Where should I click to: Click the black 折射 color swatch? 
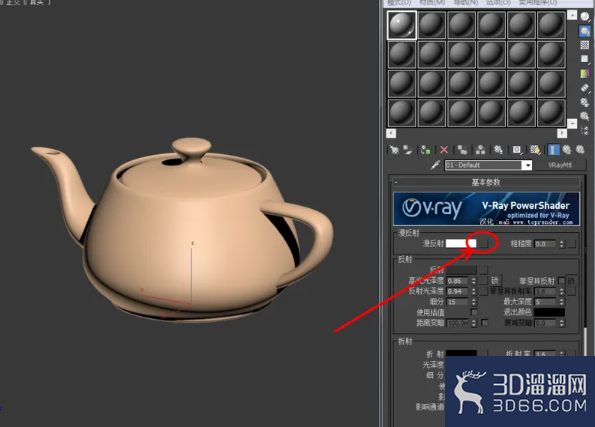[x=461, y=353]
